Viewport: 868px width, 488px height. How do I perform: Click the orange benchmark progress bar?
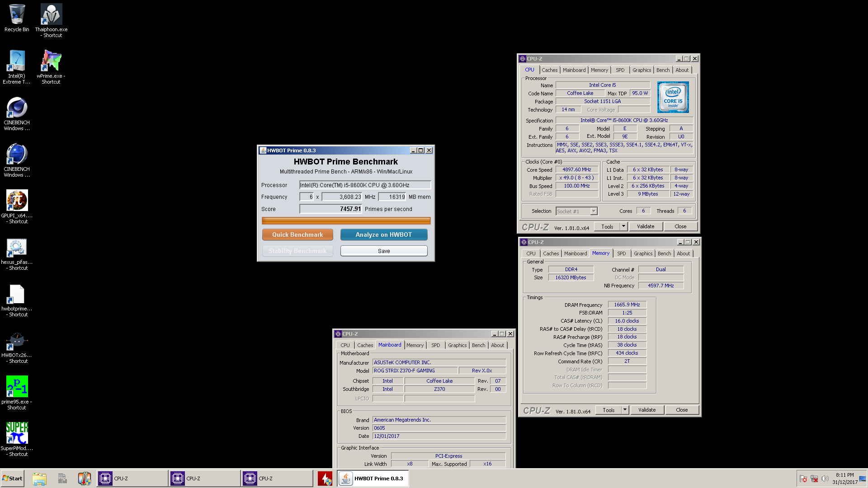346,221
